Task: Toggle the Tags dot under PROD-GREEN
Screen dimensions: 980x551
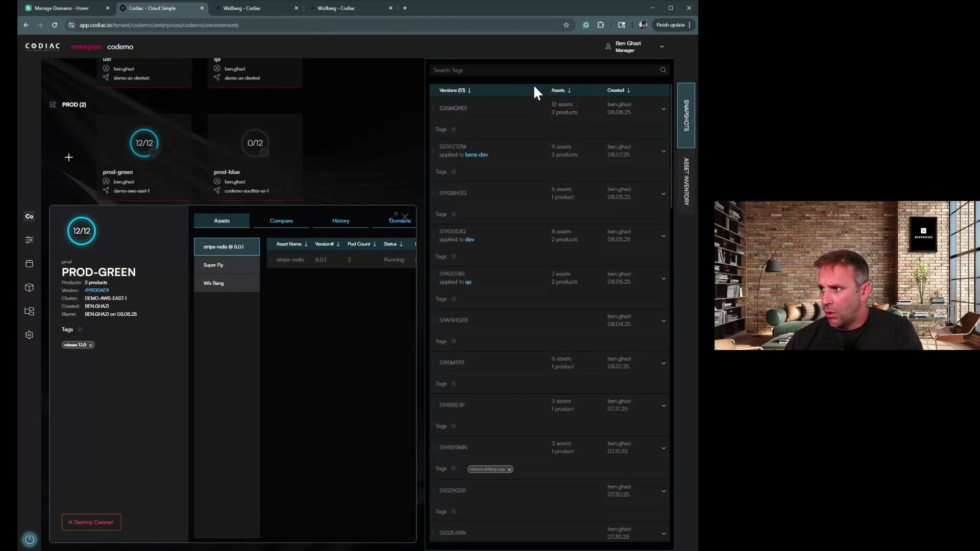Action: [80, 330]
